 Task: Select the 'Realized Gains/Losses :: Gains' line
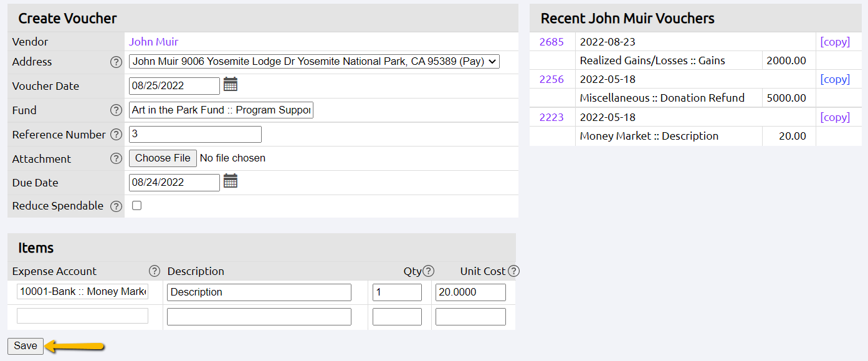[652, 60]
